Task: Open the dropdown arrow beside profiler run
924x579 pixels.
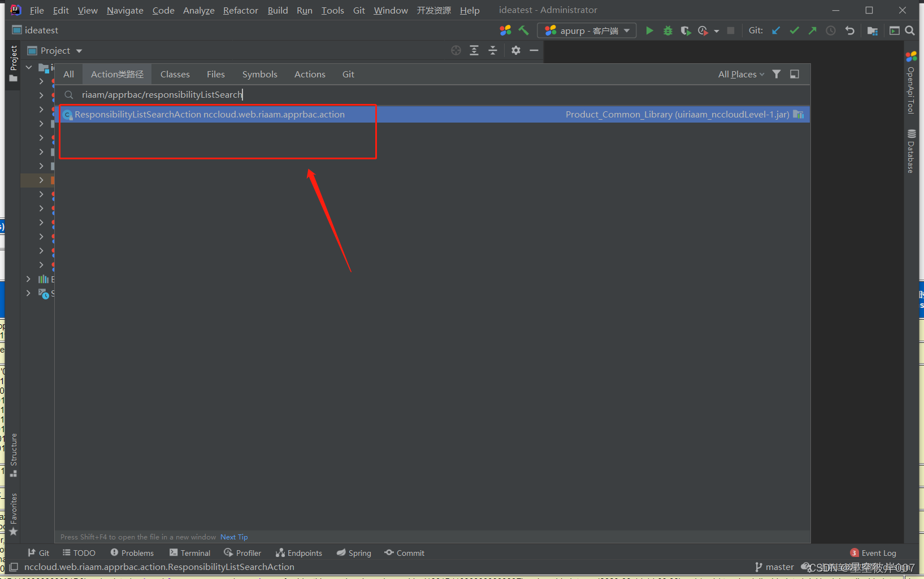Action: tap(717, 31)
